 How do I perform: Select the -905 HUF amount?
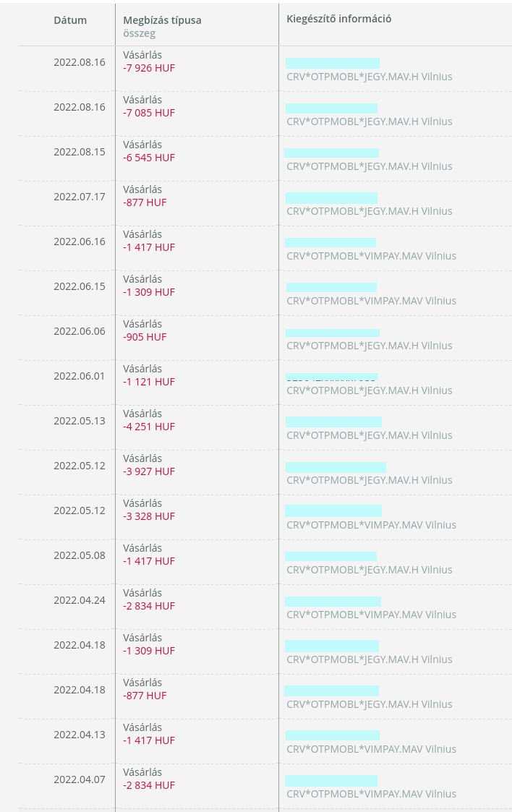click(145, 337)
